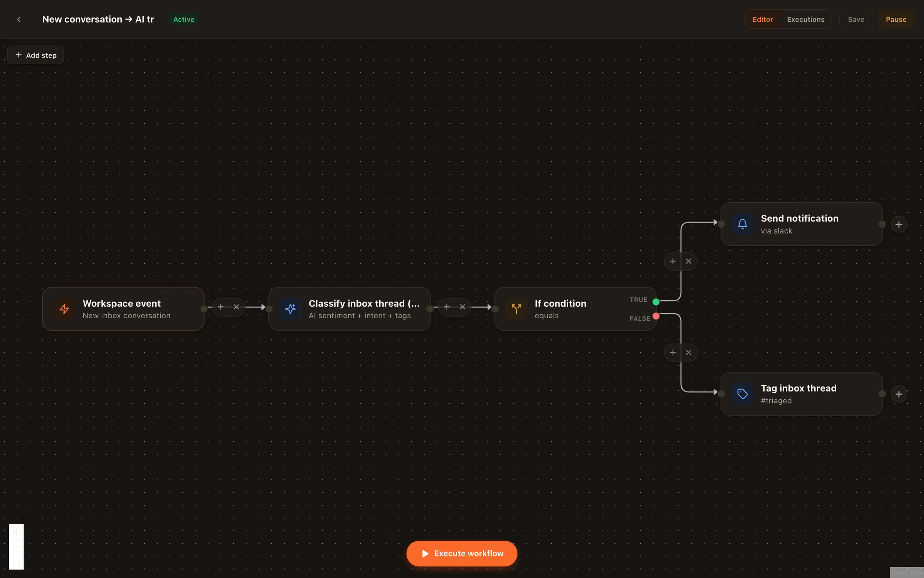Screen dimensions: 924x578
Task: Delete the TRUE branch edge to Send notification
Action: click(688, 261)
